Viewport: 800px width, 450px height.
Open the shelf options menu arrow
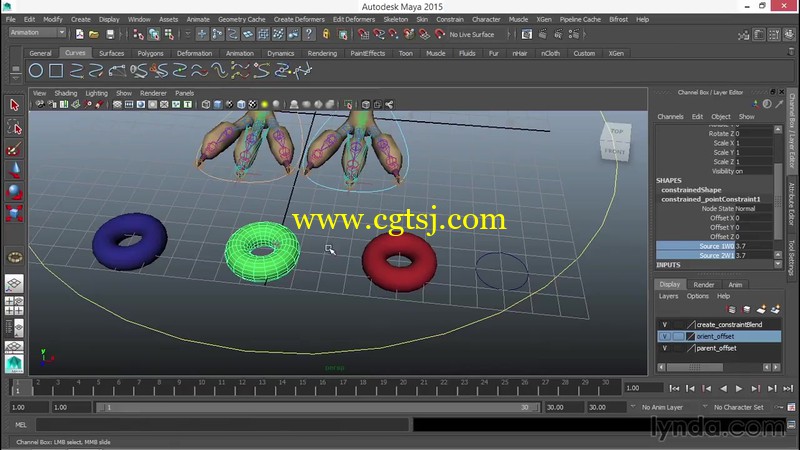click(x=15, y=77)
